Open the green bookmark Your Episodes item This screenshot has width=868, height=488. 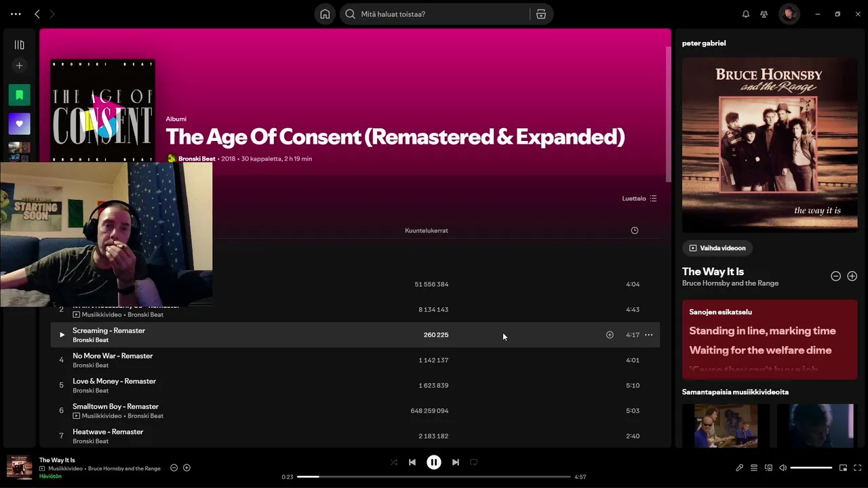[x=19, y=95]
